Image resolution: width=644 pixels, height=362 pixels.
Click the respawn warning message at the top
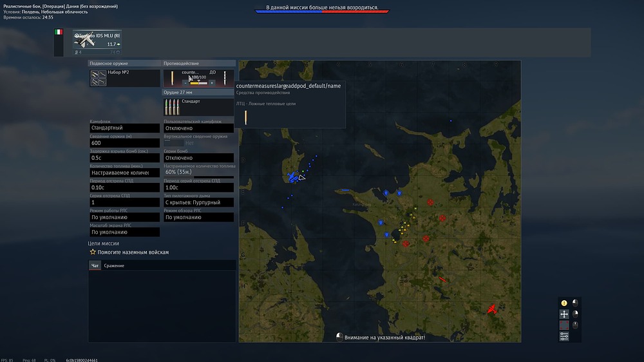(x=322, y=7)
